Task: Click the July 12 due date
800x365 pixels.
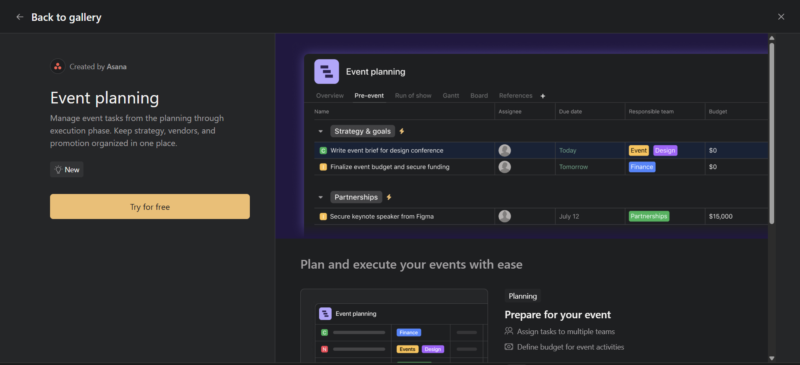Action: (569, 216)
